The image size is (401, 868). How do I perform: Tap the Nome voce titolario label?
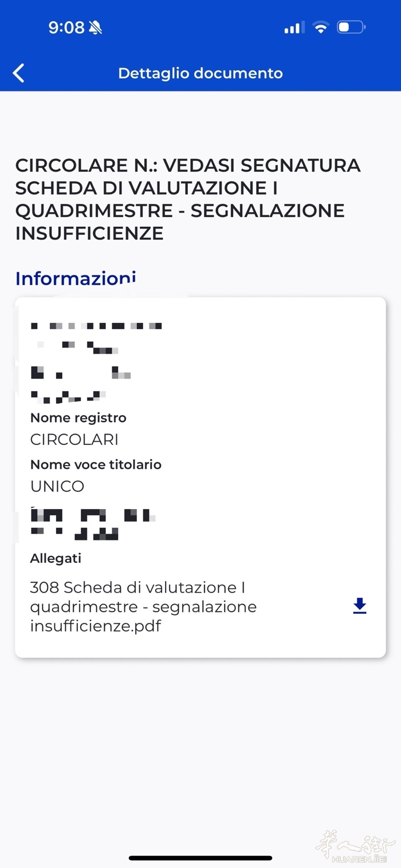pyautogui.click(x=96, y=464)
